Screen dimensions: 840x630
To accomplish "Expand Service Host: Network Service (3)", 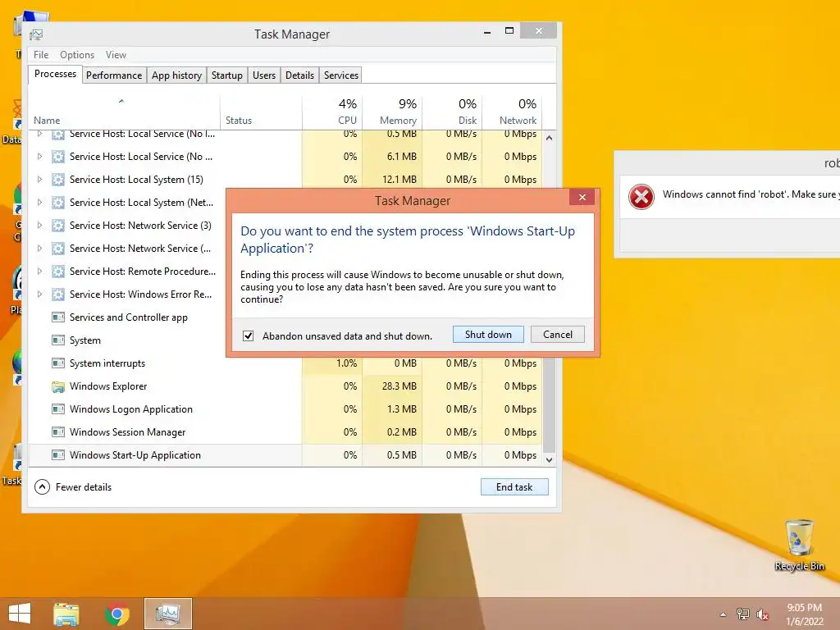I will coord(39,226).
